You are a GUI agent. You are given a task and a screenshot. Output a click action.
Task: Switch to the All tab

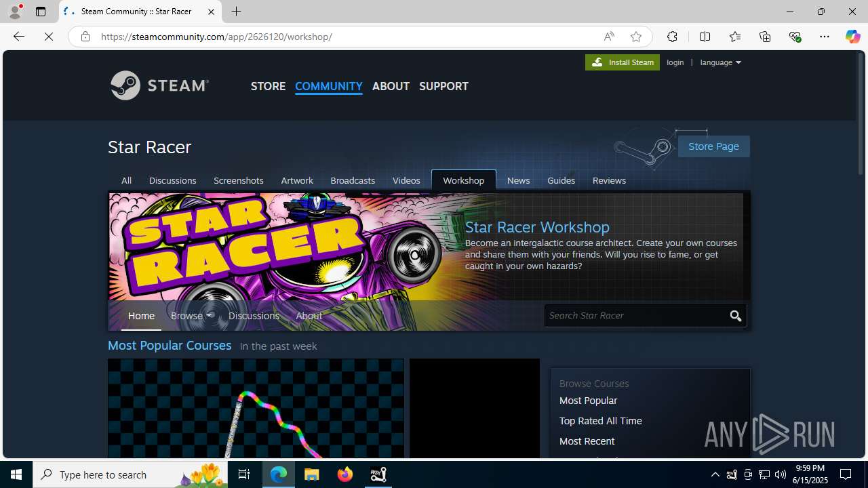(x=126, y=180)
